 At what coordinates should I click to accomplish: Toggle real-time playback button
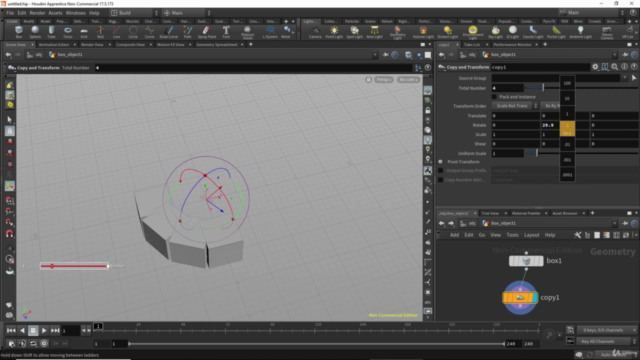point(44,344)
